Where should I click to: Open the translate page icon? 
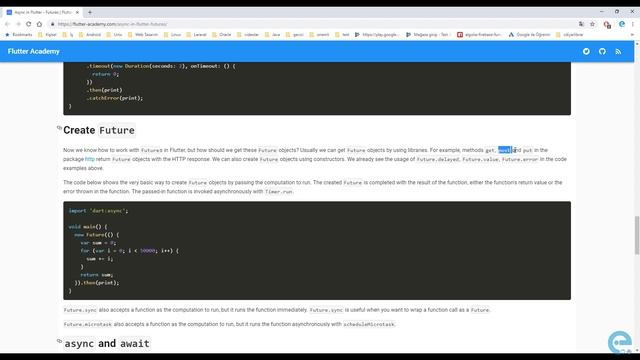[581, 24]
